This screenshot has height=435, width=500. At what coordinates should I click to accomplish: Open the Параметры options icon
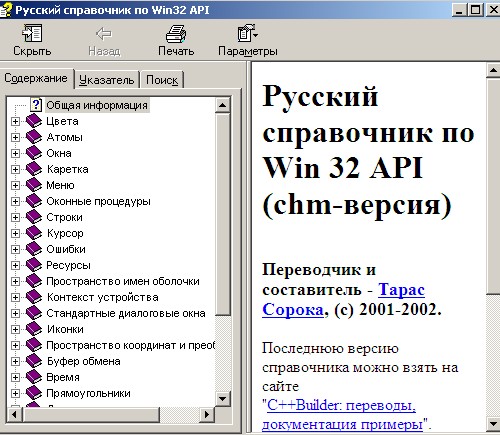tap(247, 33)
